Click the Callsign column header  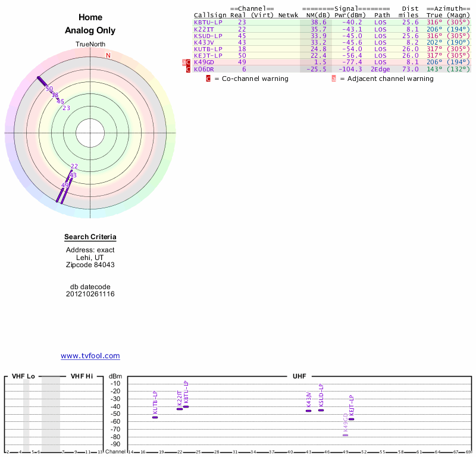210,15
